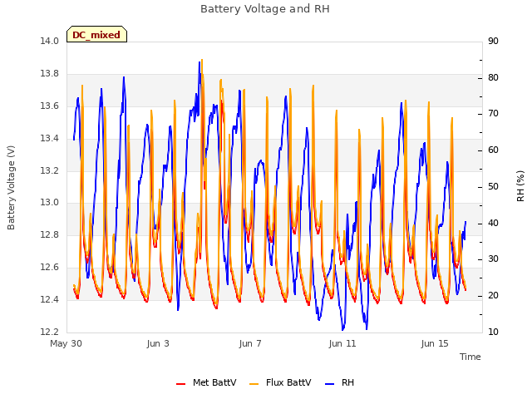
Task: Click the 70 RH axis tick label
Action: pos(493,114)
